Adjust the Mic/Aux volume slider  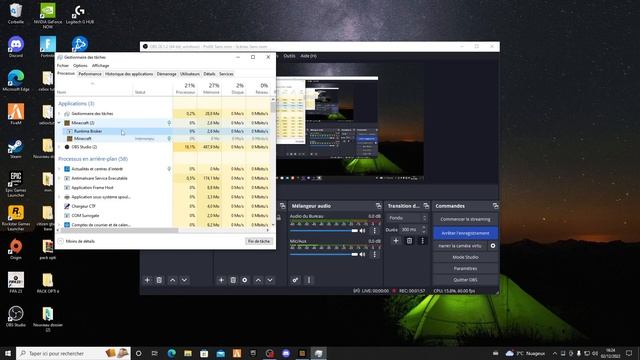pyautogui.click(x=324, y=254)
